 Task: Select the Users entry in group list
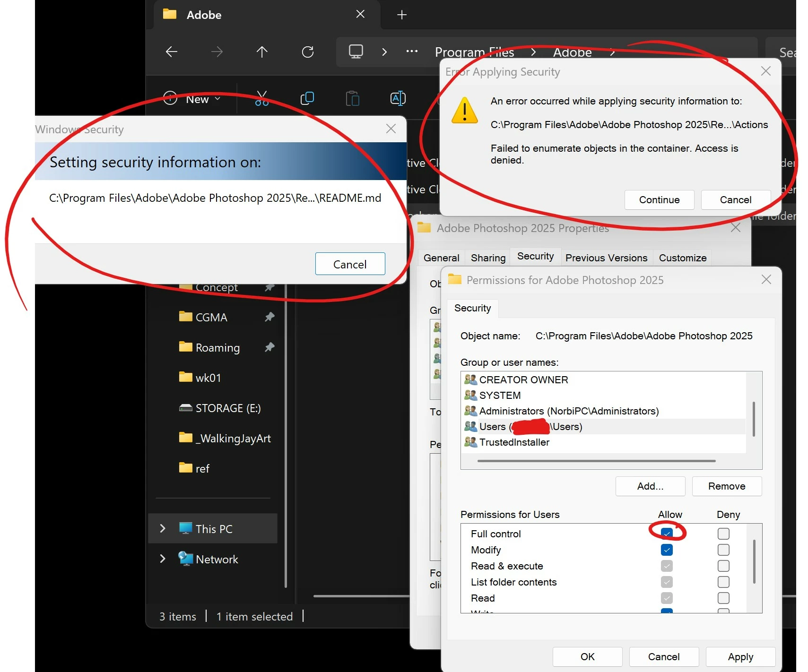[604, 426]
